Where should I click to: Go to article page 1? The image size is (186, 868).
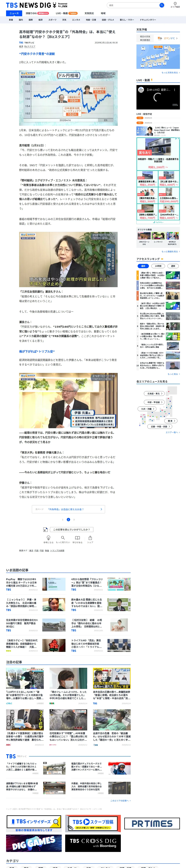tap(62, 520)
